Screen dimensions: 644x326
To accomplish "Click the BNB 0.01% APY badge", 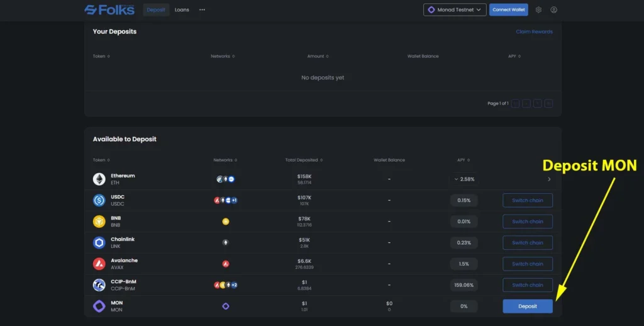I will (x=464, y=222).
